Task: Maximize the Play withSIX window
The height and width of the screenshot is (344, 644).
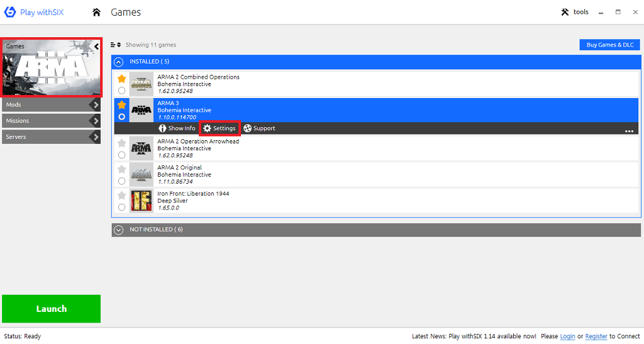Action: (618, 13)
